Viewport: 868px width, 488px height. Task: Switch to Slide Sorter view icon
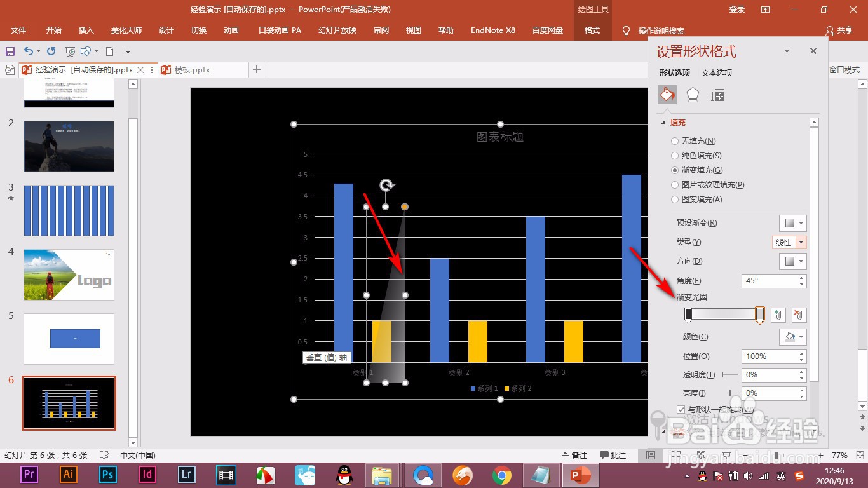click(675, 456)
